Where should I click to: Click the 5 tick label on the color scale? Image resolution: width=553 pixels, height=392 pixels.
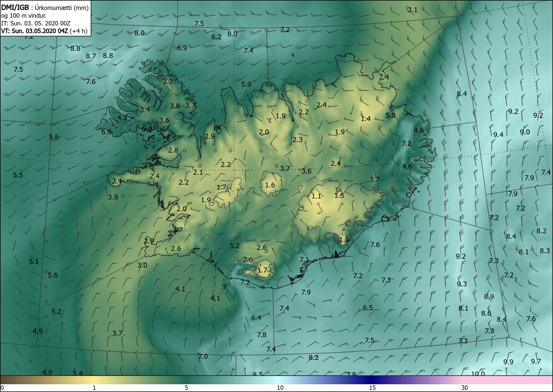(x=186, y=388)
